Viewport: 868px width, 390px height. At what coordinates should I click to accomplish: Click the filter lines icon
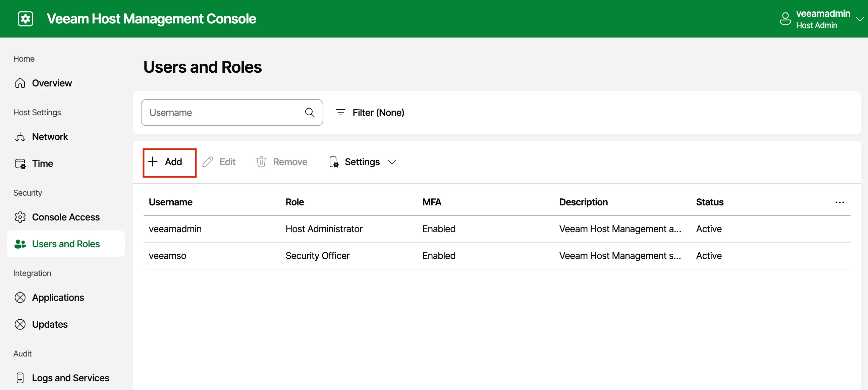(341, 112)
